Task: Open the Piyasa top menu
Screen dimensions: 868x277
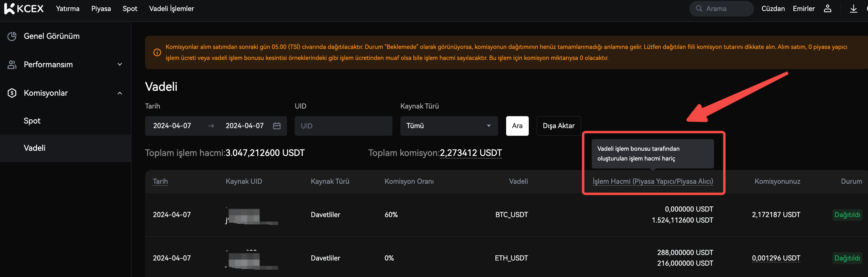Action: 101,9
